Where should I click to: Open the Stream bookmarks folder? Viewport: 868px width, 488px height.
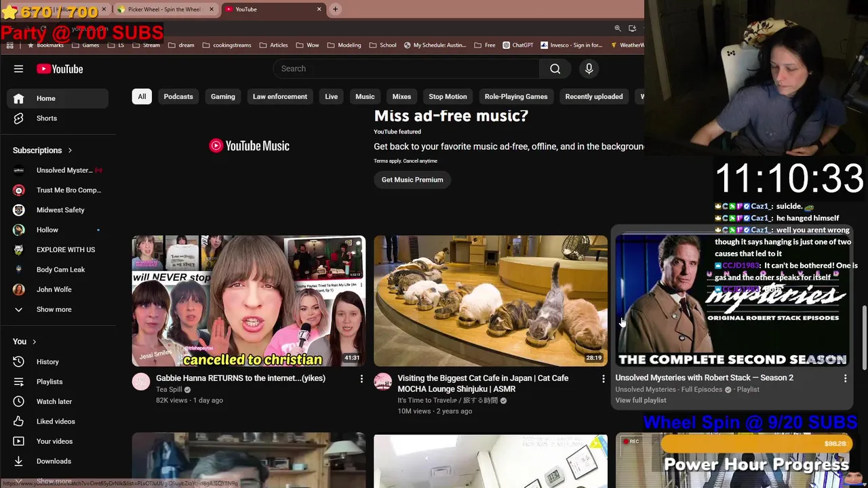coord(146,45)
